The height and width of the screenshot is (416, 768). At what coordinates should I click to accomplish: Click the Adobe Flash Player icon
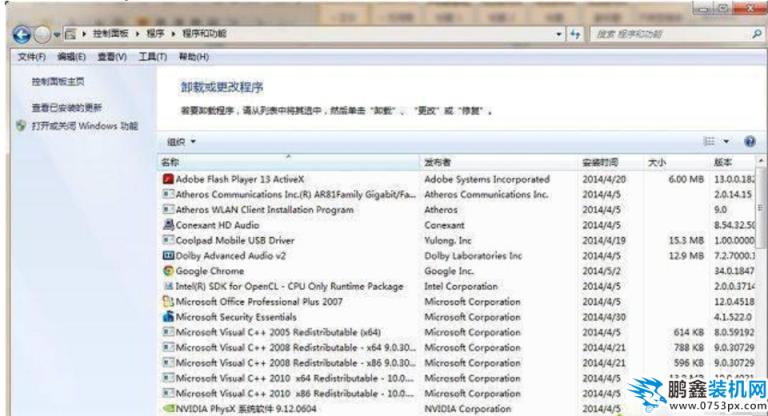168,179
